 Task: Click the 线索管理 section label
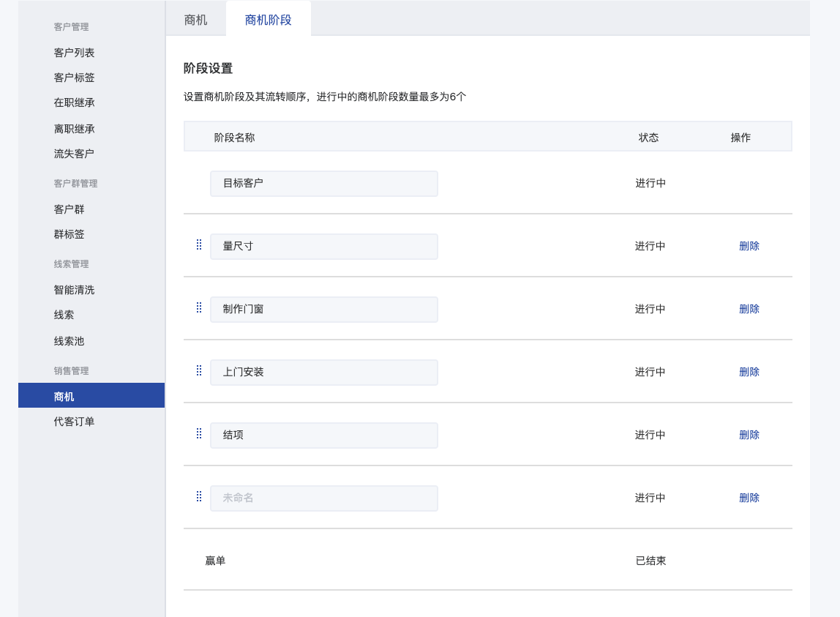(x=71, y=264)
